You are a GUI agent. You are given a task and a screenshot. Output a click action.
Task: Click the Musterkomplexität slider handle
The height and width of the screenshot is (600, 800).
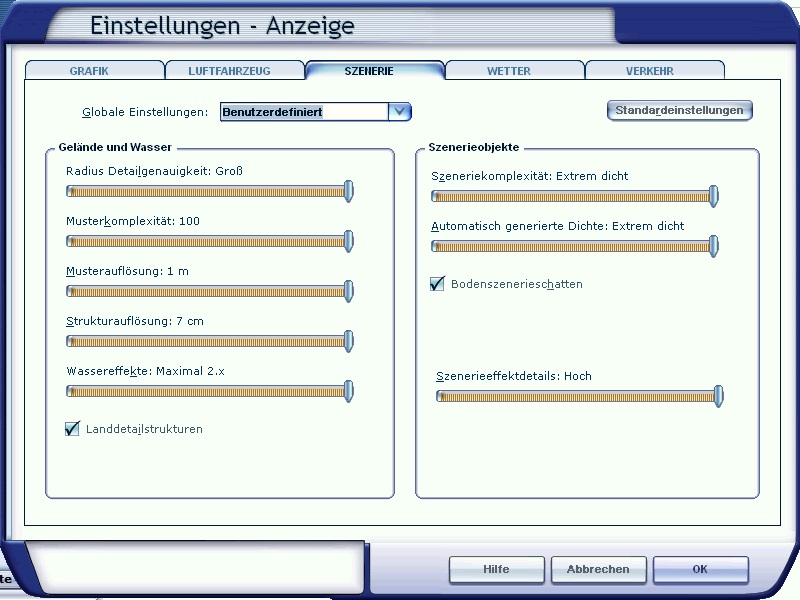coord(347,241)
